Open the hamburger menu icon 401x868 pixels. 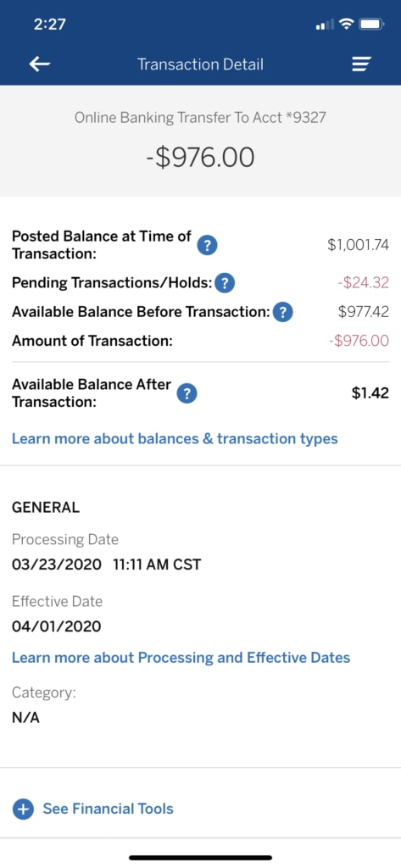(362, 64)
